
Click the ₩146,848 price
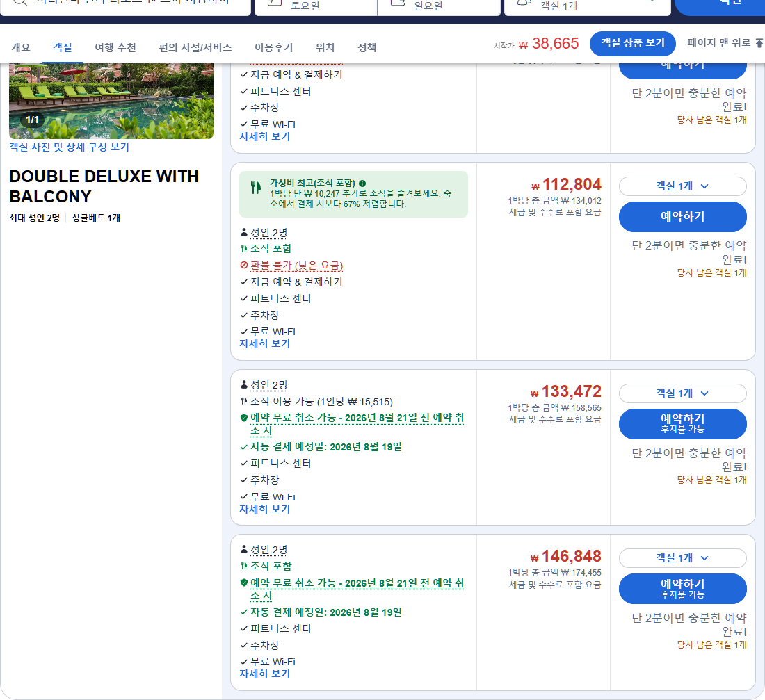566,556
